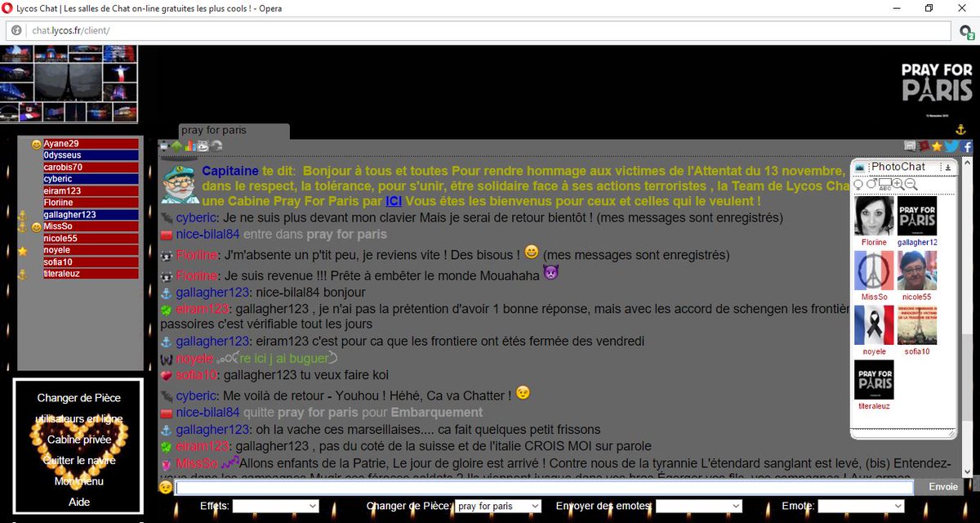Follow the ICI link in Capitaine's message
Image resolution: width=980 pixels, height=523 pixels.
coord(394,201)
